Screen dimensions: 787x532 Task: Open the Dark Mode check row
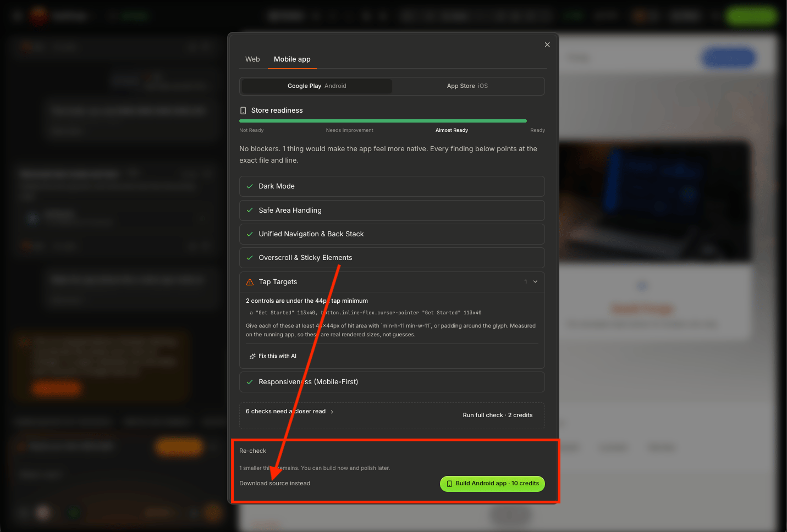coord(392,186)
